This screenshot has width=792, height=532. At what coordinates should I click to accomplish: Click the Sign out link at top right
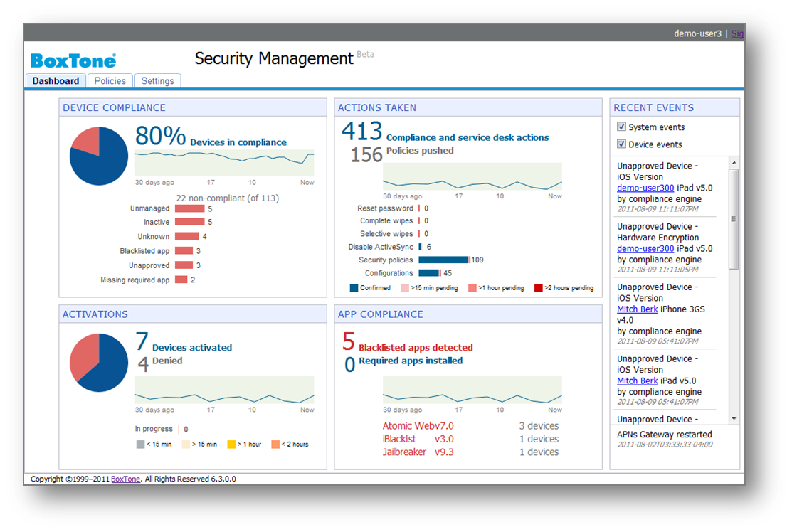737,34
